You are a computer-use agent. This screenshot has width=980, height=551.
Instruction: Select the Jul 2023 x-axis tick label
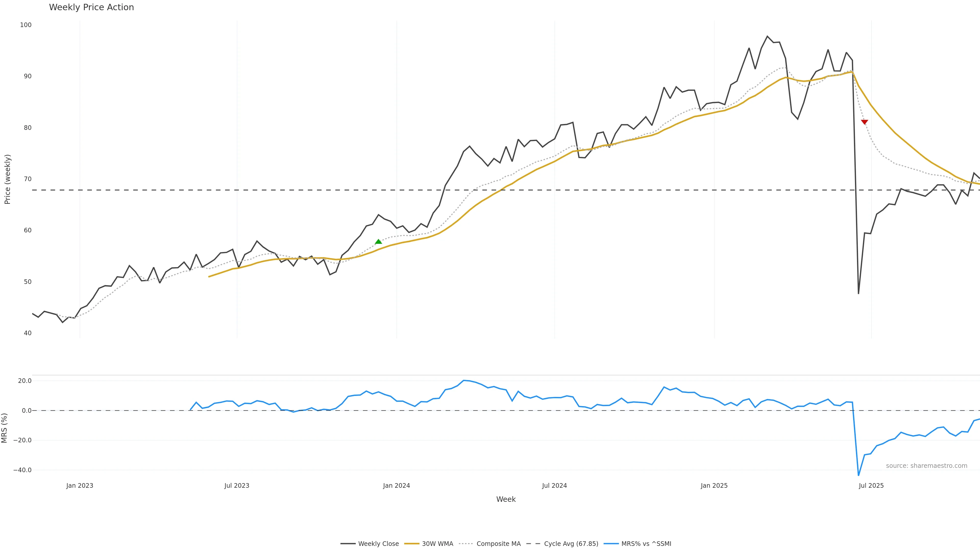(x=237, y=486)
